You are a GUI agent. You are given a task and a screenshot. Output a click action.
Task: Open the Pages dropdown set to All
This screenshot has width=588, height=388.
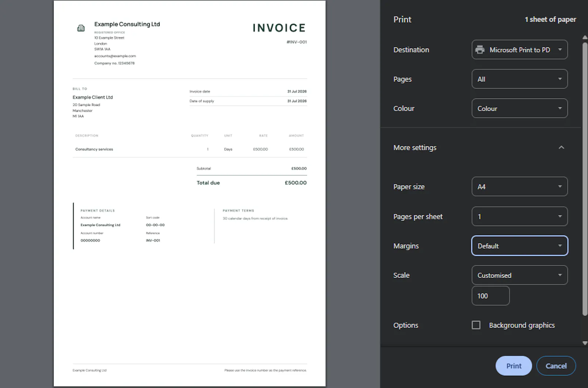click(x=520, y=79)
